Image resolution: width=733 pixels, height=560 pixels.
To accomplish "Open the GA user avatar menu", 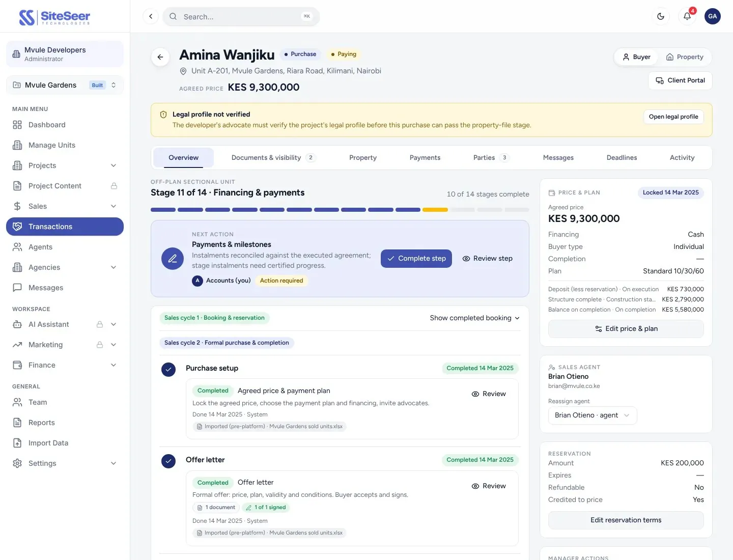I will pyautogui.click(x=713, y=16).
